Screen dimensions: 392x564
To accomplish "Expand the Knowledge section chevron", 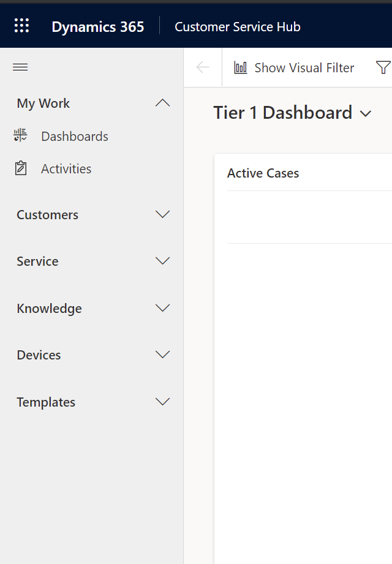I will click(x=162, y=308).
